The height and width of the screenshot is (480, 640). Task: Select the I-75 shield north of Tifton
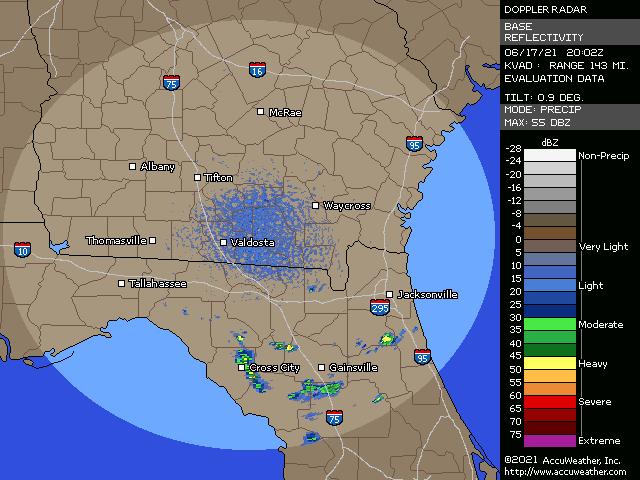click(x=172, y=83)
